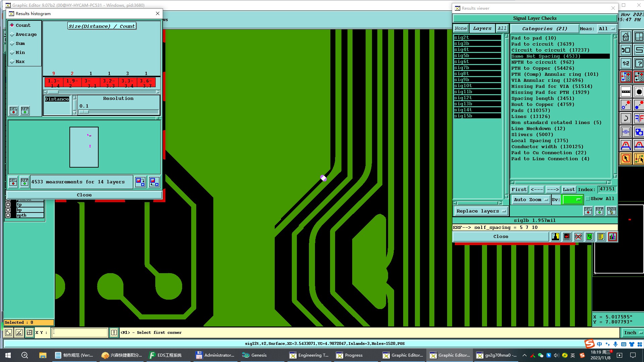Click the Last result button
644x362 pixels.
[x=569, y=189]
